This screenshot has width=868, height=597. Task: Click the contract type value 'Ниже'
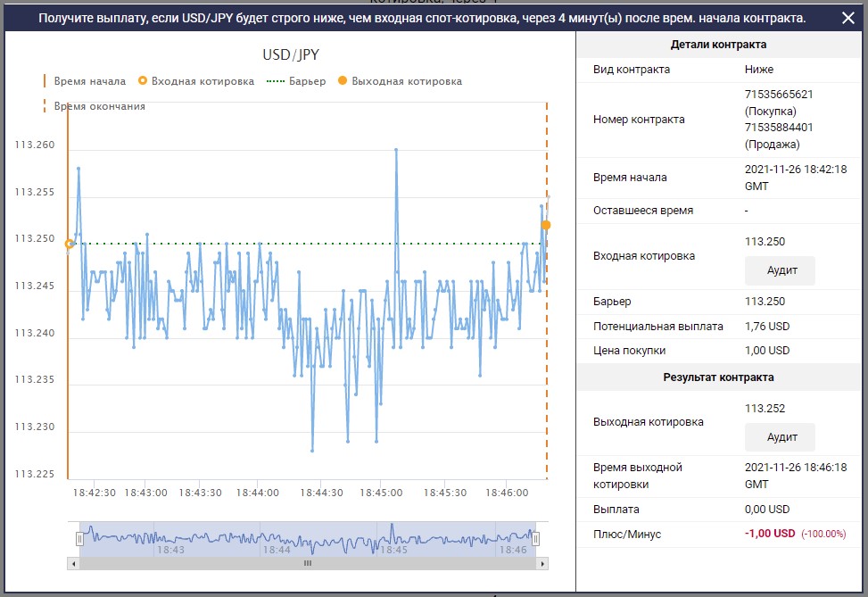pos(759,70)
